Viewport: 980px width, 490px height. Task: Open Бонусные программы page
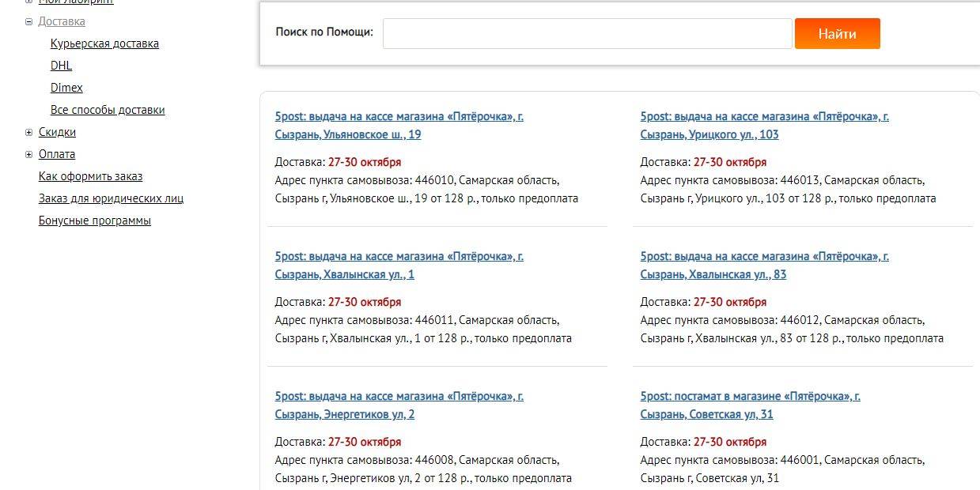coord(95,220)
